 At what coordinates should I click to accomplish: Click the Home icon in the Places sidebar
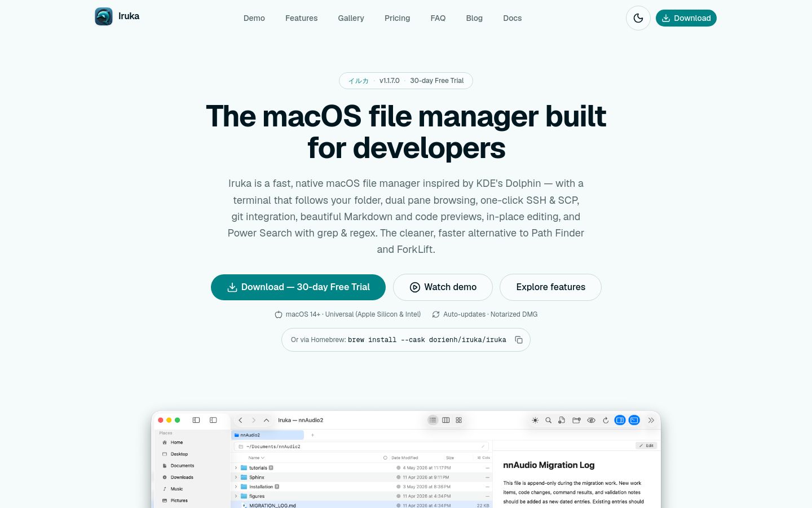[x=165, y=443]
